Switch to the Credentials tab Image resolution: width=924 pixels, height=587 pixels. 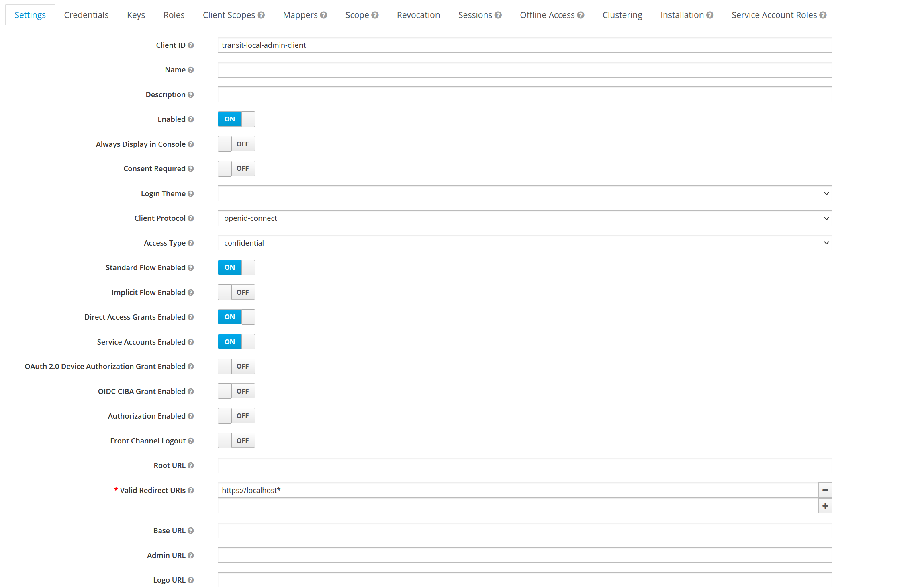[x=86, y=14]
